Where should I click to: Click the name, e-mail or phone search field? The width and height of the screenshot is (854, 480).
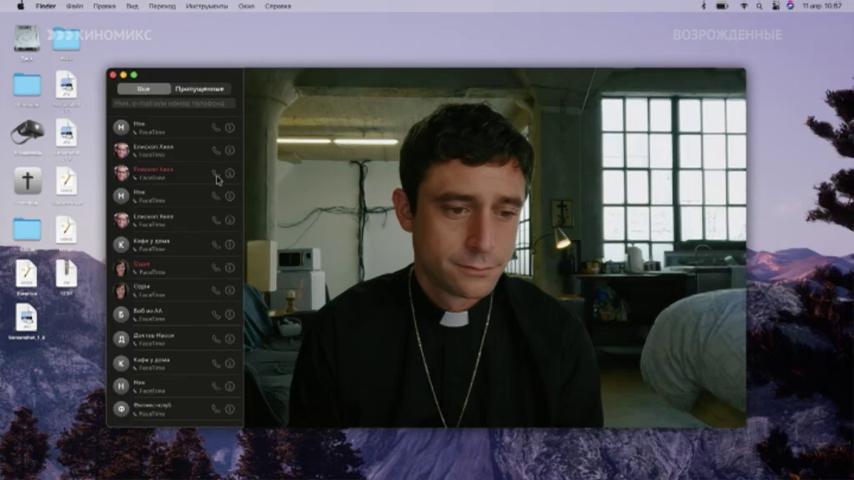[173, 103]
